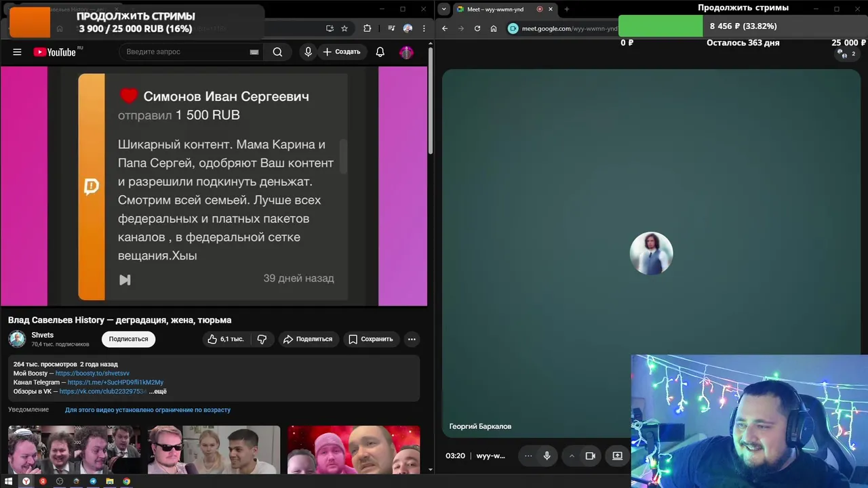Open Meet audio options three-dot menu
868x488 pixels.
[x=528, y=456]
